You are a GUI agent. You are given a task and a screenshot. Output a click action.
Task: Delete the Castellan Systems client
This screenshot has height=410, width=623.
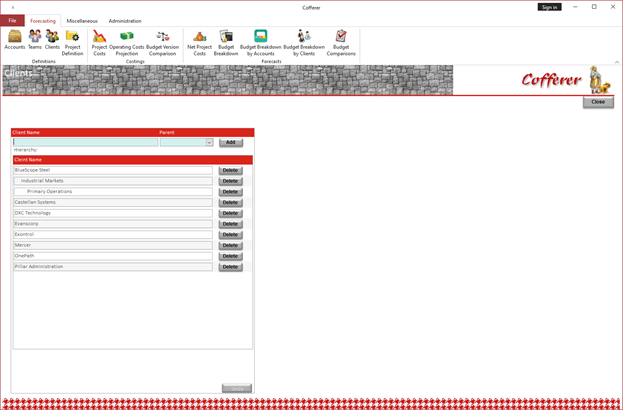[230, 203]
